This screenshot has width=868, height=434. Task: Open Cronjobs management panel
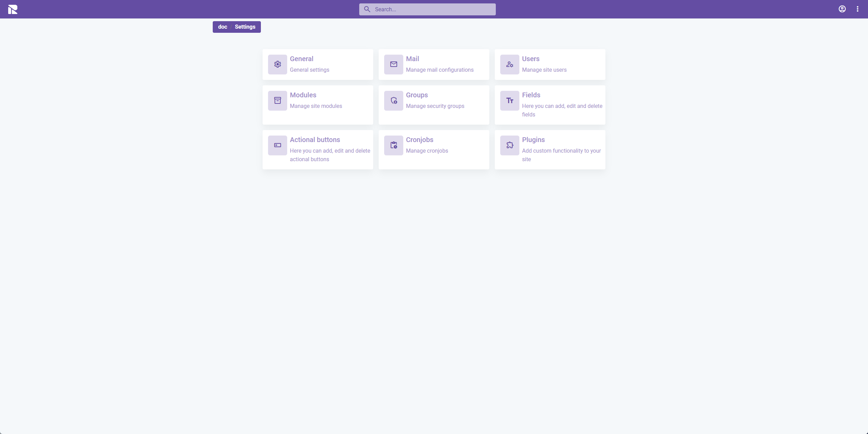point(433,150)
